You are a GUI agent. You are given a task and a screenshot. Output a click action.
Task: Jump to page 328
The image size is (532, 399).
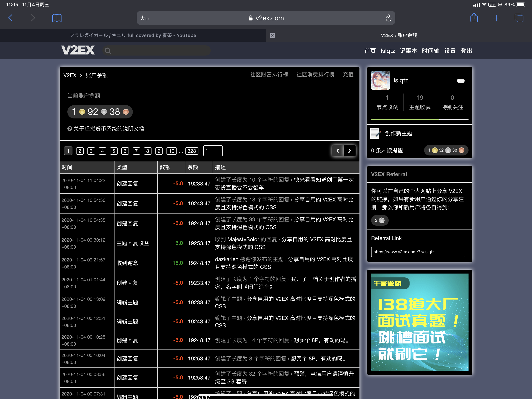192,151
